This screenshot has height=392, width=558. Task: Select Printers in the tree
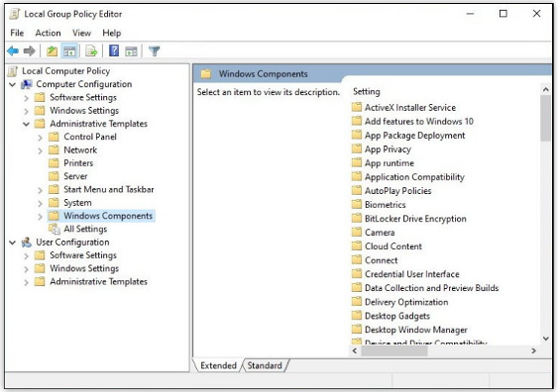pyautogui.click(x=78, y=163)
